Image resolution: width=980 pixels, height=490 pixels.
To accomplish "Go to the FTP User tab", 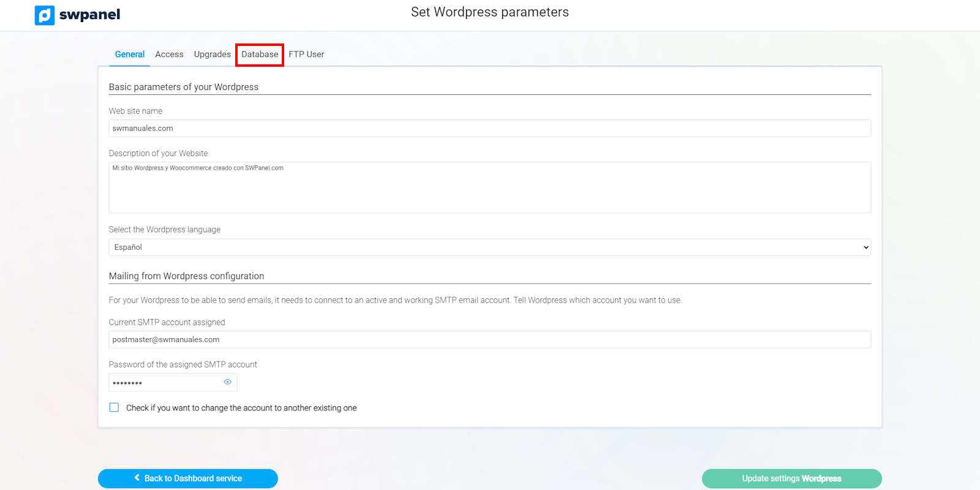I will tap(306, 55).
